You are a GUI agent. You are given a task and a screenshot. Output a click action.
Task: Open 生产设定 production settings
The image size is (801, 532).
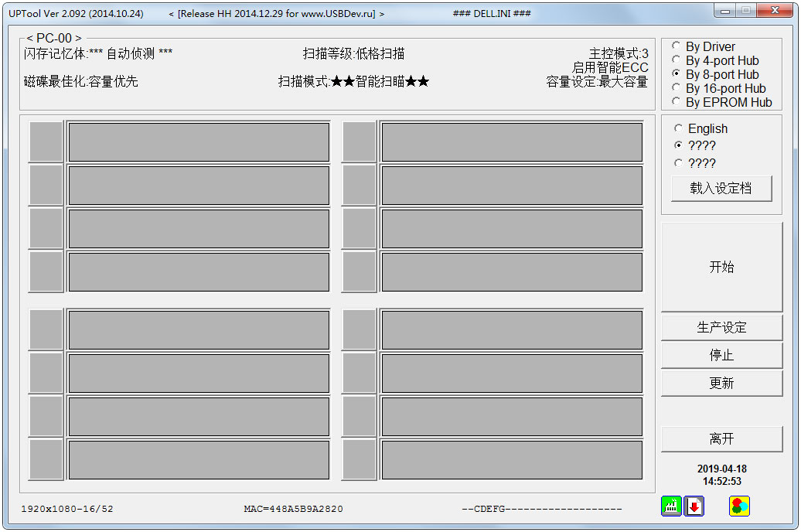(721, 328)
